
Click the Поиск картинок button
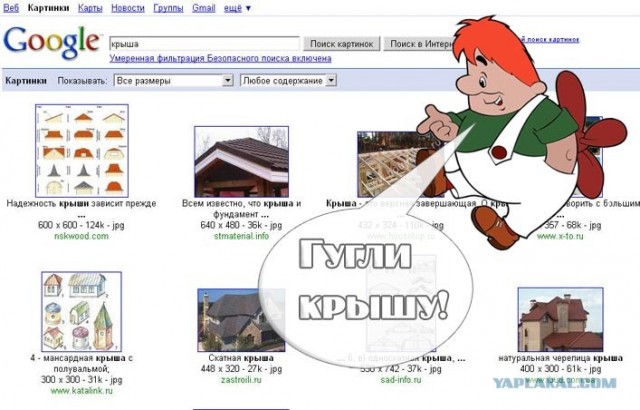(342, 44)
